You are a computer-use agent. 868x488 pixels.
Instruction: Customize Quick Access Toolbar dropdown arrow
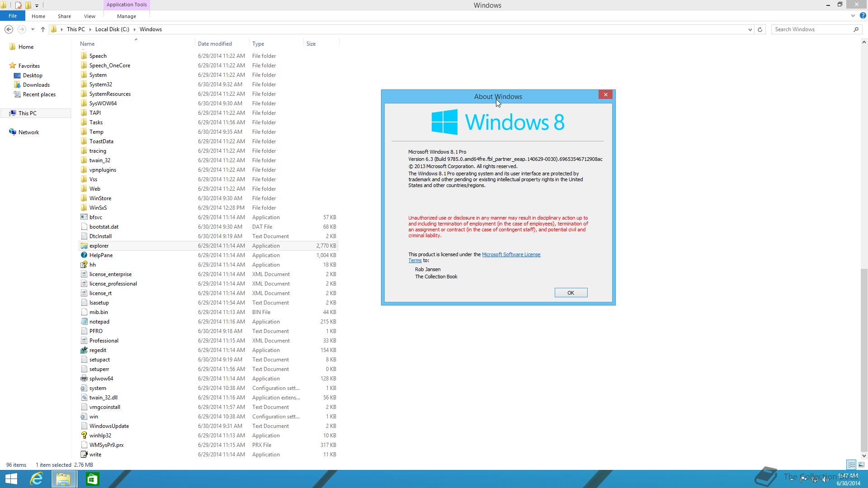click(37, 5)
